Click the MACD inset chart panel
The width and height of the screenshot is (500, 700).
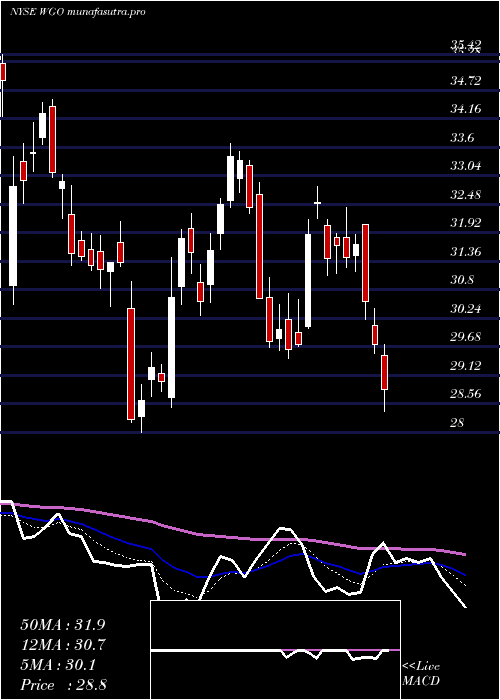[x=275, y=650]
